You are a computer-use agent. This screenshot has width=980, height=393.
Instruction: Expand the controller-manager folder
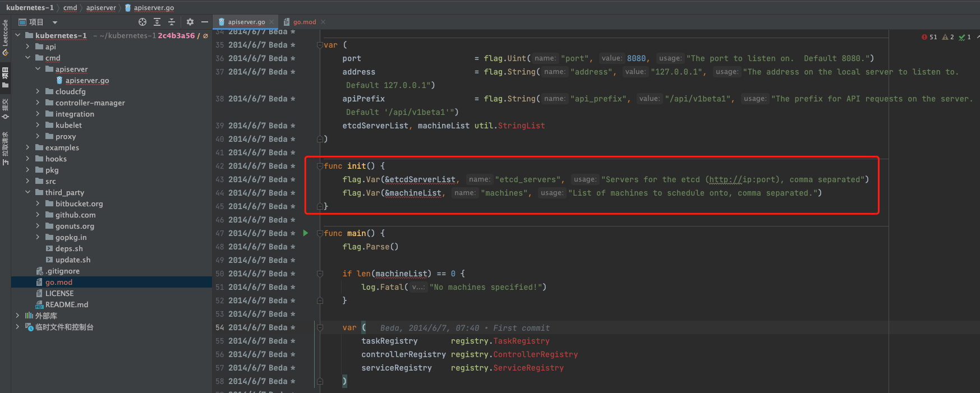pyautogui.click(x=38, y=103)
